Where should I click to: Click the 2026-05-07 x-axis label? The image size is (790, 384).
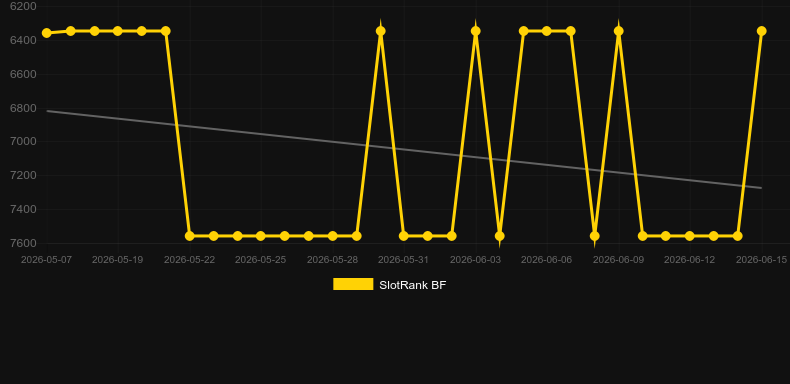tap(46, 260)
